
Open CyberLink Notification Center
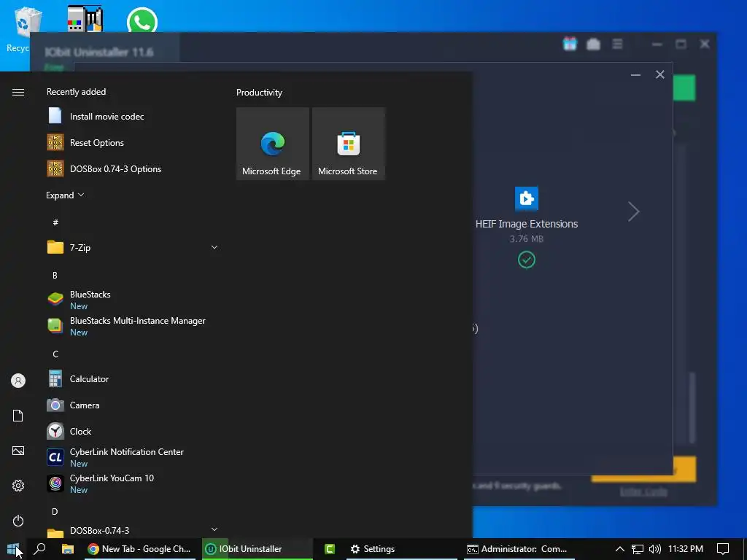[132, 458]
